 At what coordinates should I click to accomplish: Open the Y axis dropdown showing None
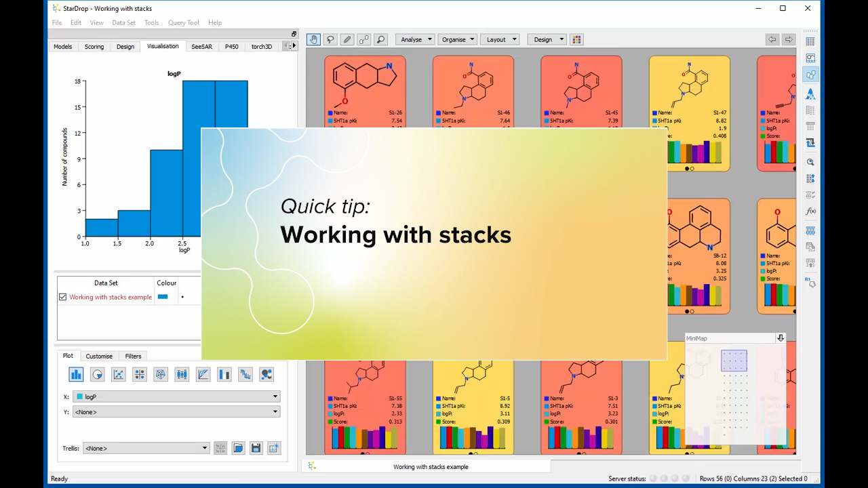[274, 411]
